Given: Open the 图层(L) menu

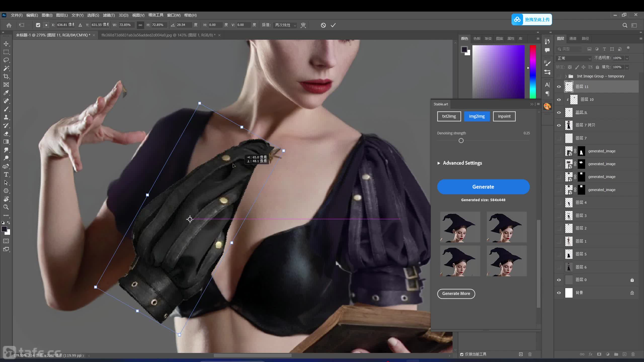Looking at the screenshot, I should pos(62,15).
